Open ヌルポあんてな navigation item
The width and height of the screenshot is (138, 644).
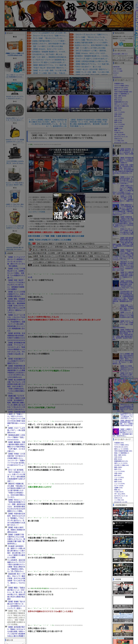click(x=83, y=30)
